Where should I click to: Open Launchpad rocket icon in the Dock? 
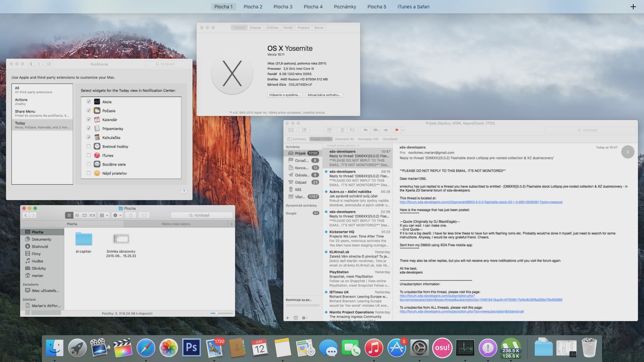pyautogui.click(x=77, y=348)
